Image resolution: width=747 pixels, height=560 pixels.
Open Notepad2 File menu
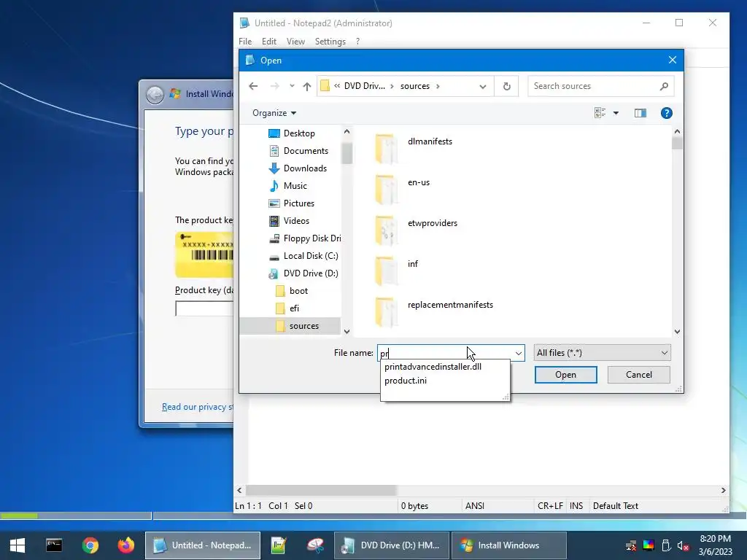pyautogui.click(x=245, y=42)
